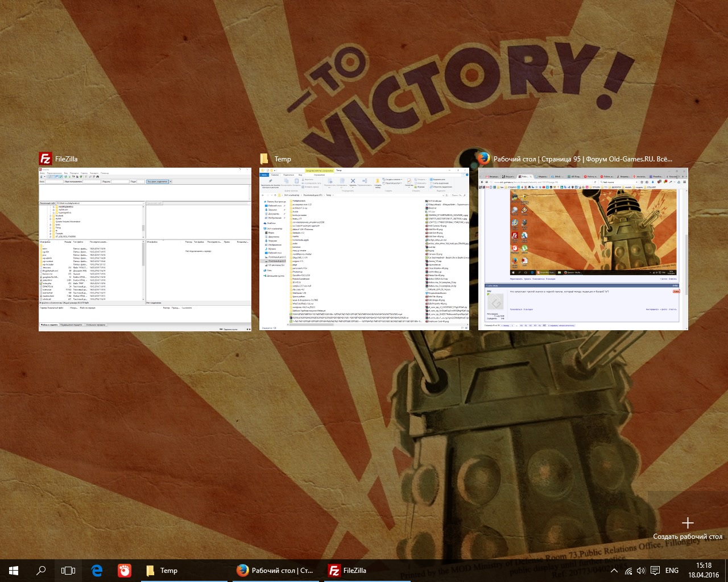Select the Firefox forum window thumbnail

tap(583, 249)
